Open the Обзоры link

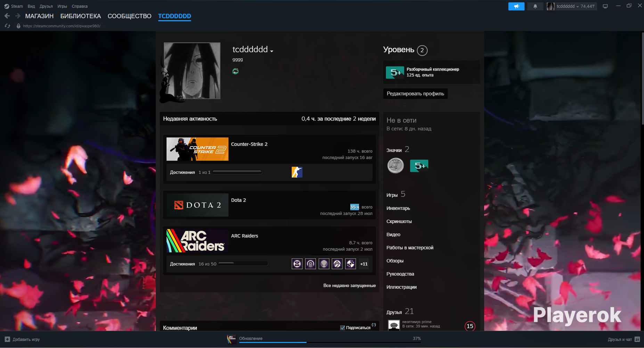coord(395,261)
